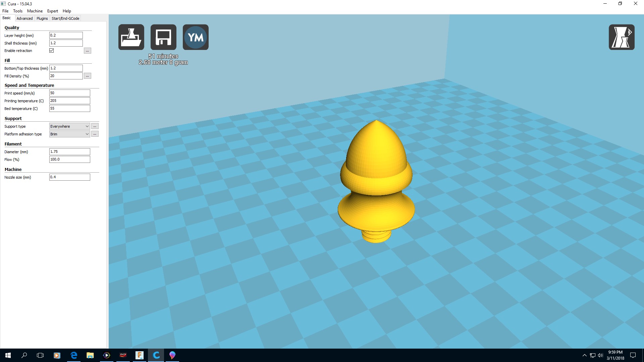The image size is (644, 362).
Task: Click the Load model icon
Action: coord(131,37)
